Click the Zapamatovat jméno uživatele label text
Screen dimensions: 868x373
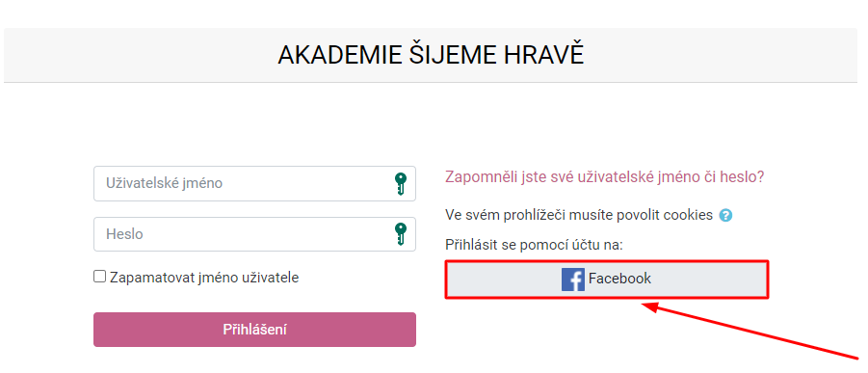coord(204,278)
